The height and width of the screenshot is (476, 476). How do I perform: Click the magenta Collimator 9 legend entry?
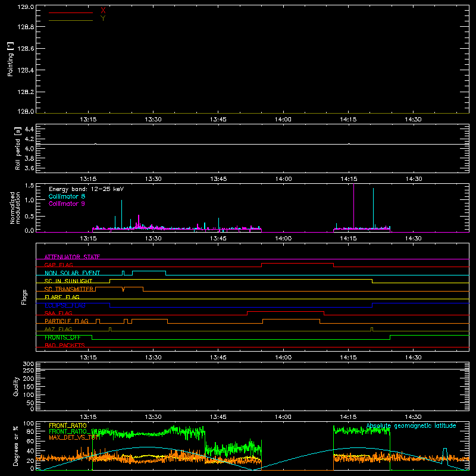67,203
